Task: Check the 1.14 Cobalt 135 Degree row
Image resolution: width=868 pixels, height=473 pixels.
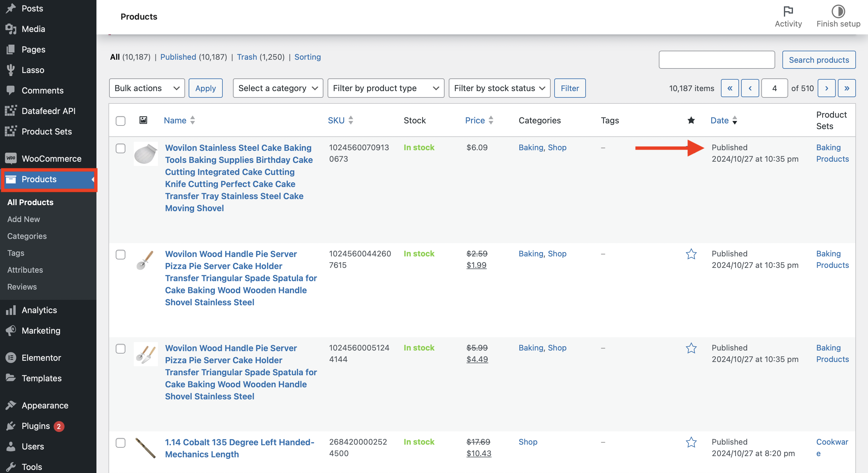Action: pyautogui.click(x=121, y=443)
